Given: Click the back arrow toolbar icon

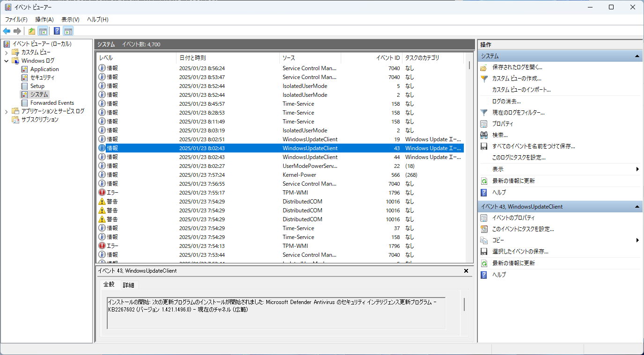Looking at the screenshot, I should [7, 31].
